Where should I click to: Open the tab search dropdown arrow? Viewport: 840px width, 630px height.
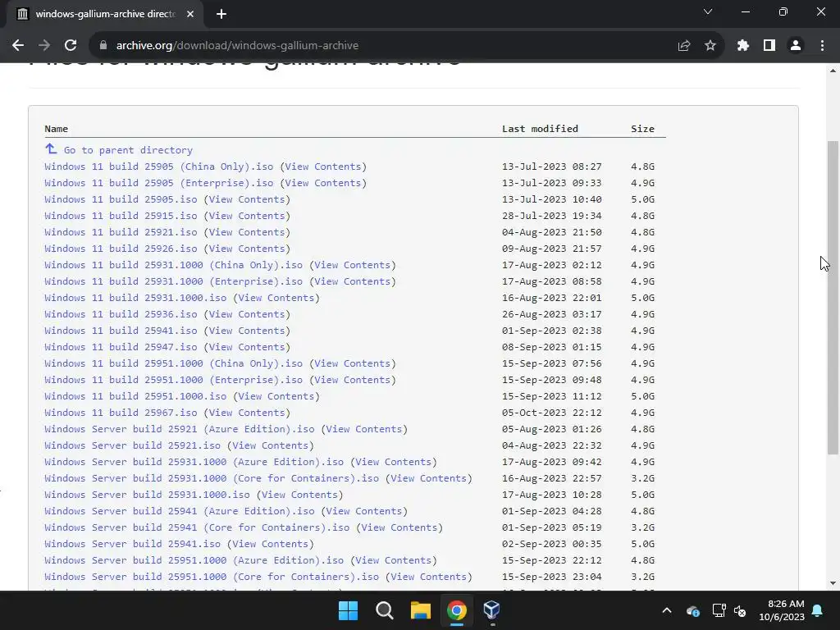click(x=708, y=11)
